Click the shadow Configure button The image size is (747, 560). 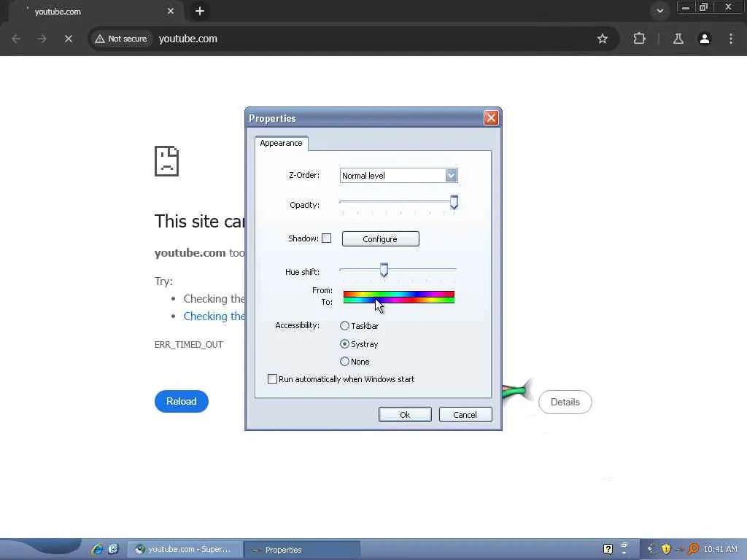pos(380,239)
